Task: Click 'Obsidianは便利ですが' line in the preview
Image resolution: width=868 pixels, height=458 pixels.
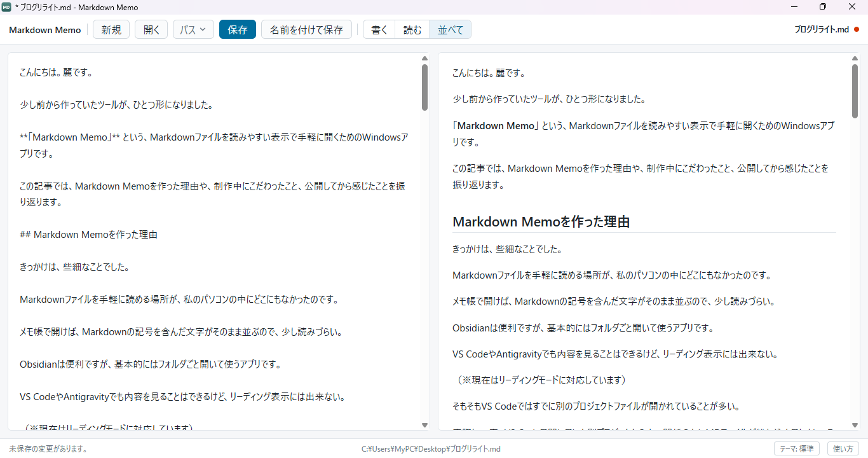Action: (583, 328)
